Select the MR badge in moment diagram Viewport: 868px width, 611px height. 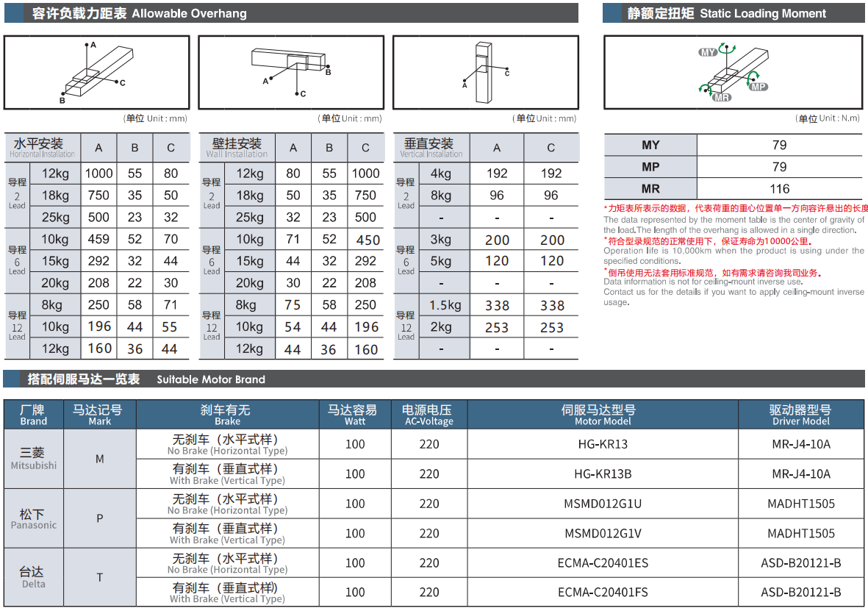pyautogui.click(x=722, y=97)
